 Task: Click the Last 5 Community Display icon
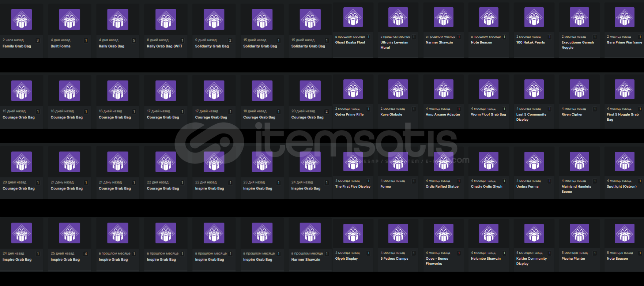coord(534,89)
